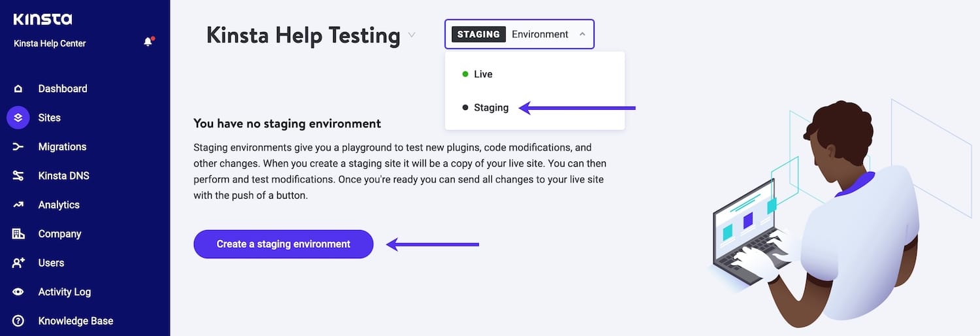Click Create a staging environment button
Image resolution: width=980 pixels, height=336 pixels.
pyautogui.click(x=283, y=244)
